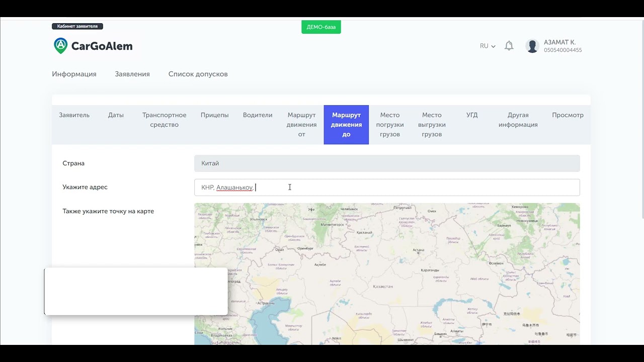Open the Информация menu
The height and width of the screenshot is (362, 644).
point(74,74)
